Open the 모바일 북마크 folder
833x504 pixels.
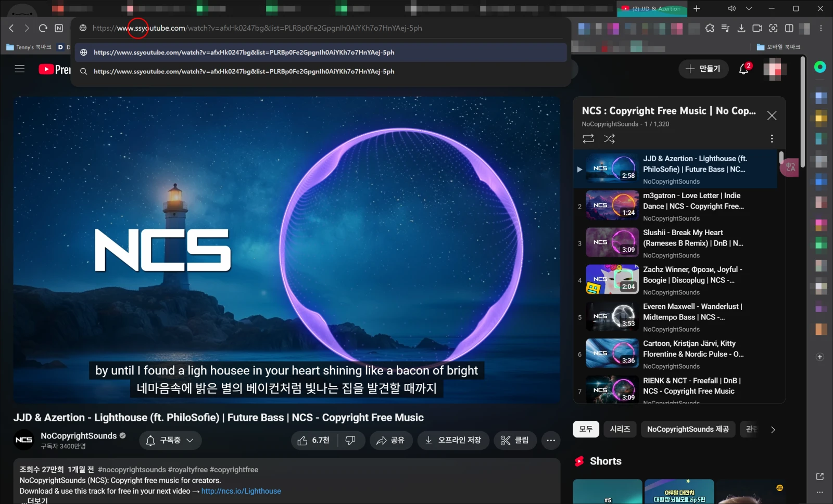pyautogui.click(x=778, y=47)
